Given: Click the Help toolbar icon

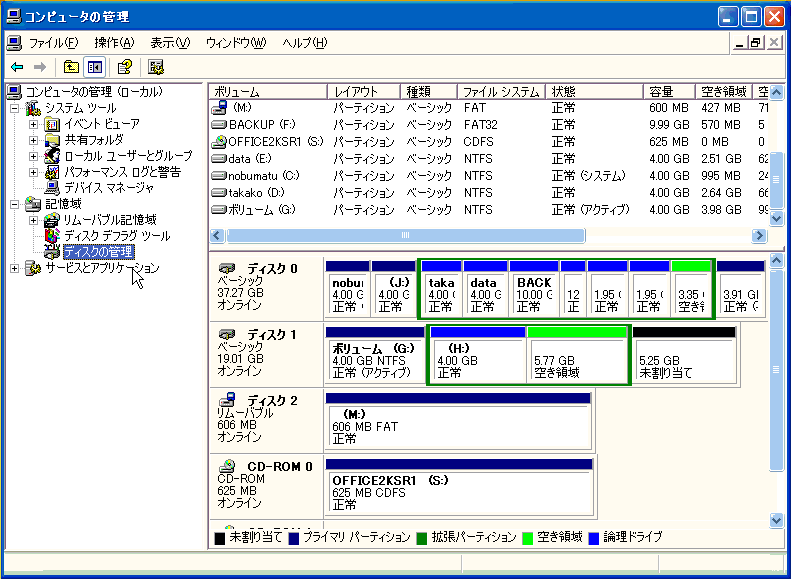Looking at the screenshot, I should coord(124,67).
